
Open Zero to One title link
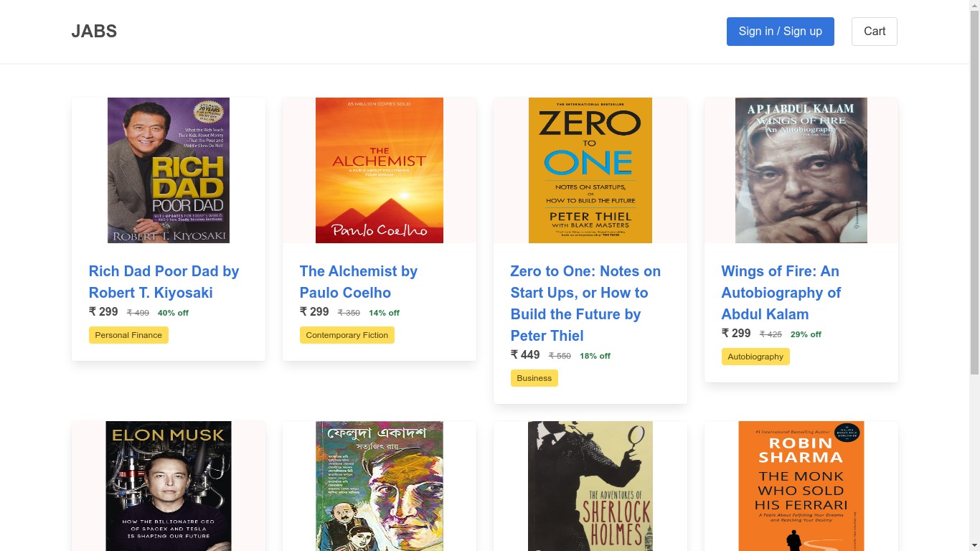coord(585,303)
